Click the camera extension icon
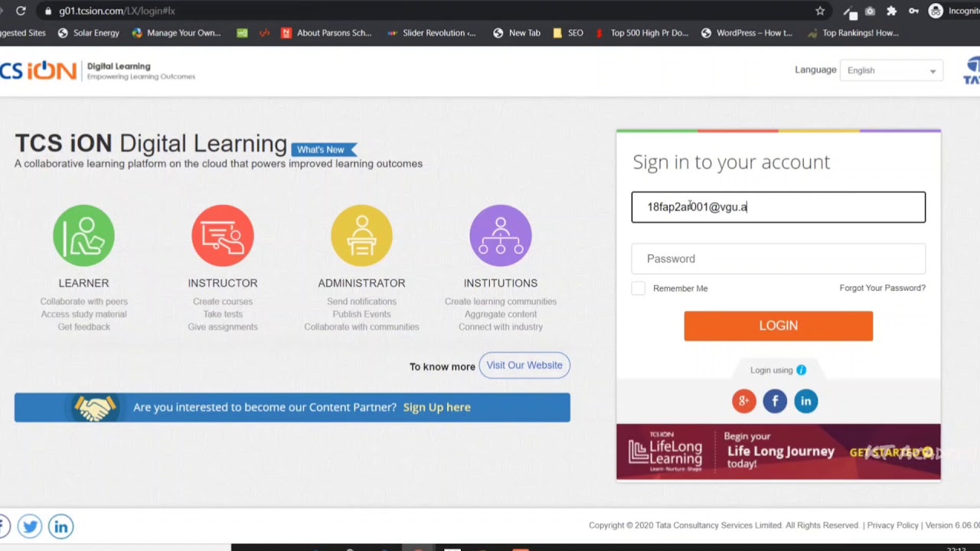 (870, 11)
